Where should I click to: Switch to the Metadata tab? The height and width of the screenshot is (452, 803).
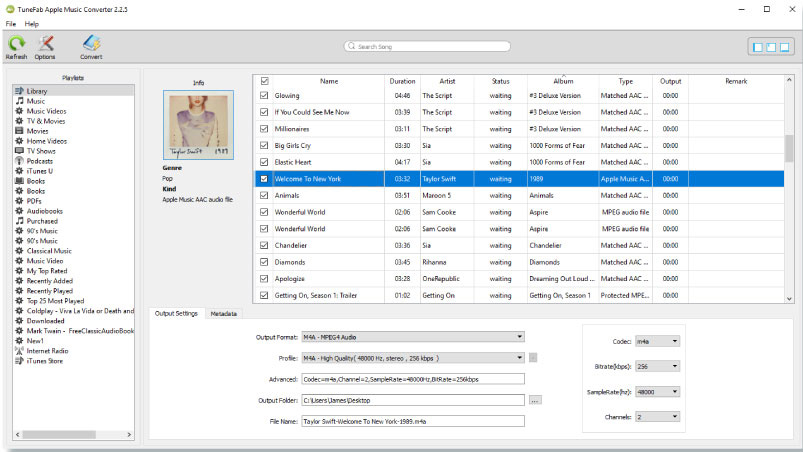pyautogui.click(x=224, y=313)
